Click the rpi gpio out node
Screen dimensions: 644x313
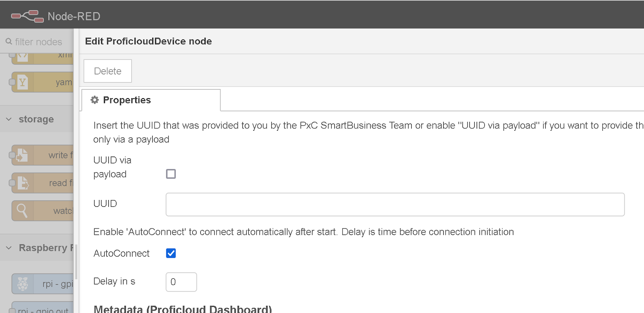coord(43,308)
